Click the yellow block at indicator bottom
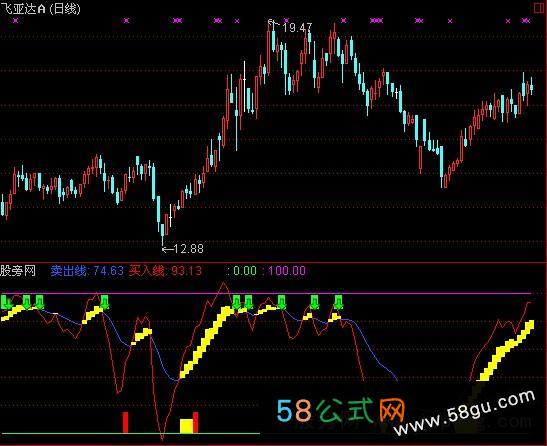The image size is (547, 446). [x=186, y=426]
